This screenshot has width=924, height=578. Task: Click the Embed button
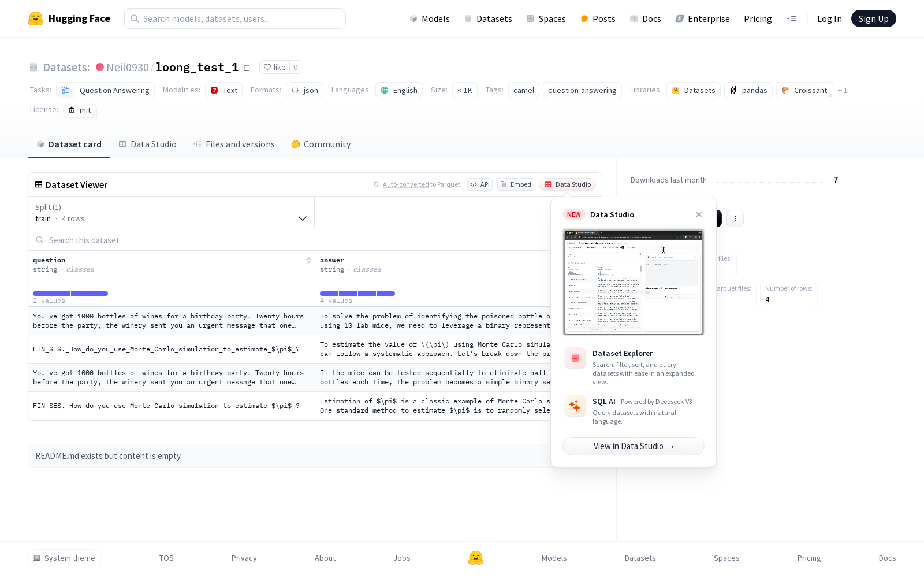tap(516, 184)
